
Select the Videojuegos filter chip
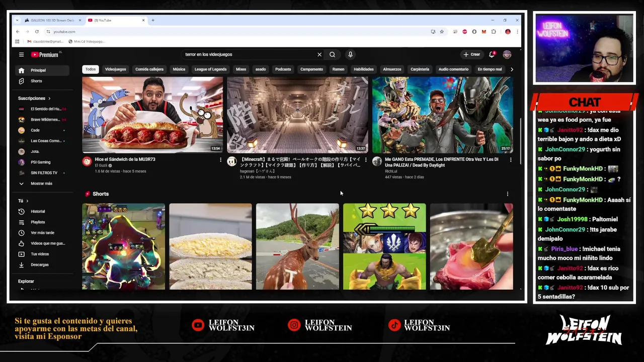(116, 69)
